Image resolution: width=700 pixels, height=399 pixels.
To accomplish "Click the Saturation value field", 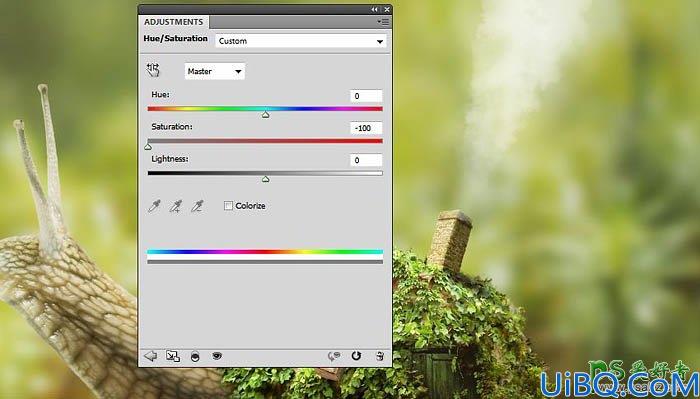I will click(x=366, y=128).
